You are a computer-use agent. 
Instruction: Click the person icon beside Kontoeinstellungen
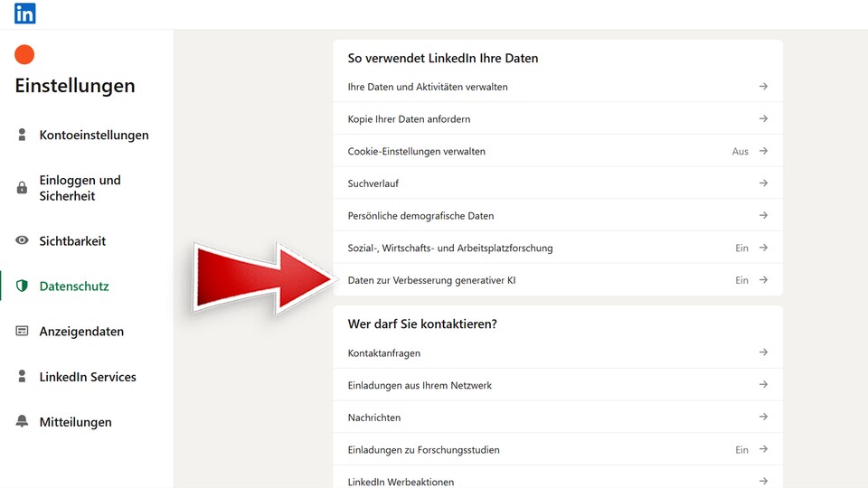[x=23, y=135]
